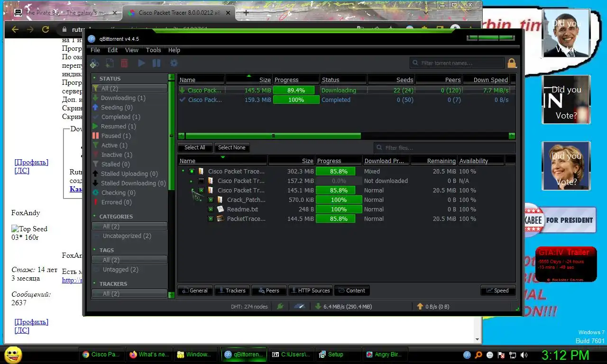Open the View menu
Viewport: 607px width, 364px height.
[132, 50]
